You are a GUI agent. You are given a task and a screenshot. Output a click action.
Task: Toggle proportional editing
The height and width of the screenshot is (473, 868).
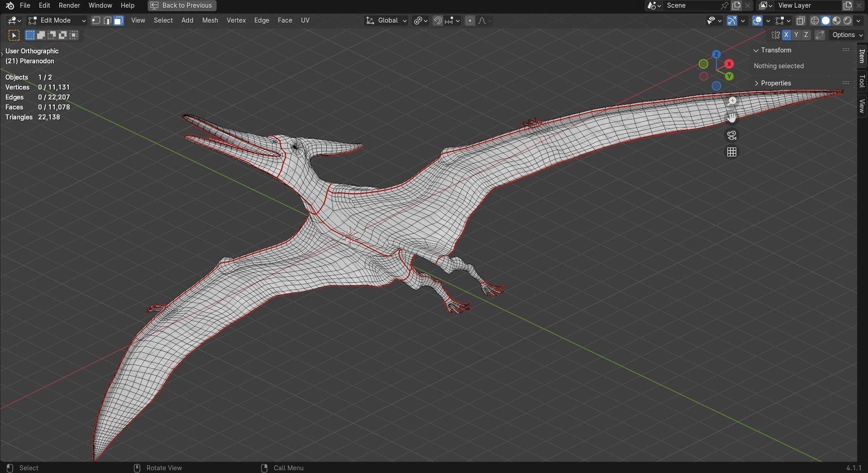(470, 20)
